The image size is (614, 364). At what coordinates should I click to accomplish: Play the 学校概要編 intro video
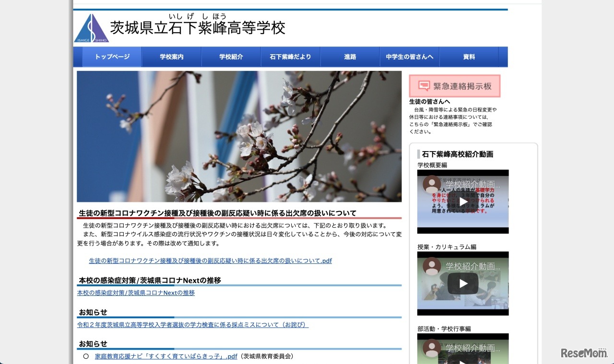point(463,201)
